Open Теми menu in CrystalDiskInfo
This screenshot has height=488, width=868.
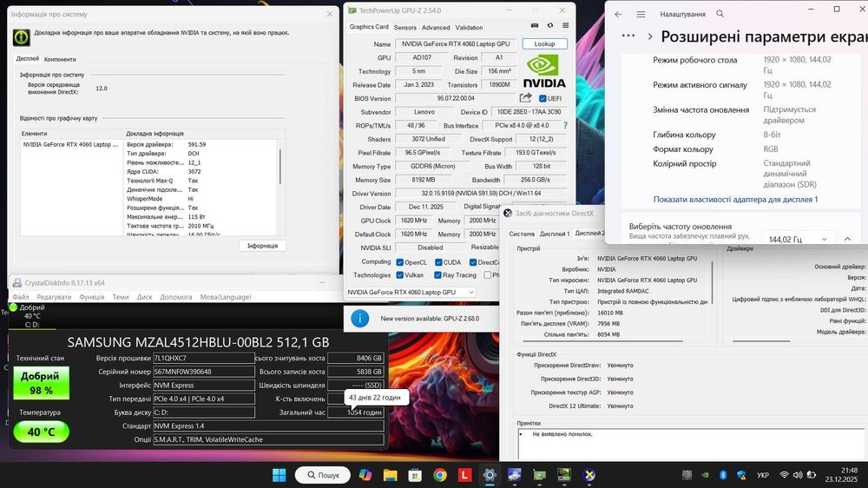coord(120,297)
